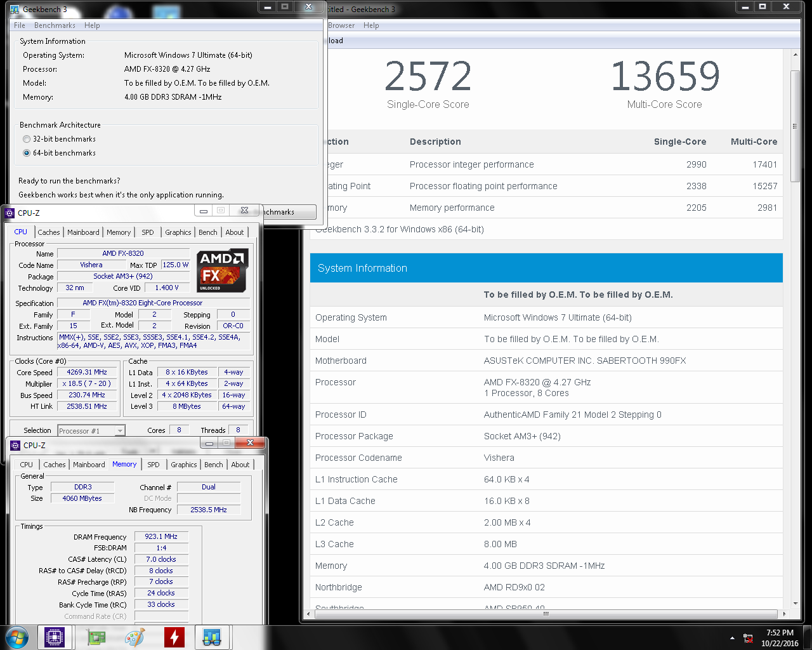Switch to Memory tab in upper CPU-Z
The image size is (812, 650).
(x=119, y=232)
